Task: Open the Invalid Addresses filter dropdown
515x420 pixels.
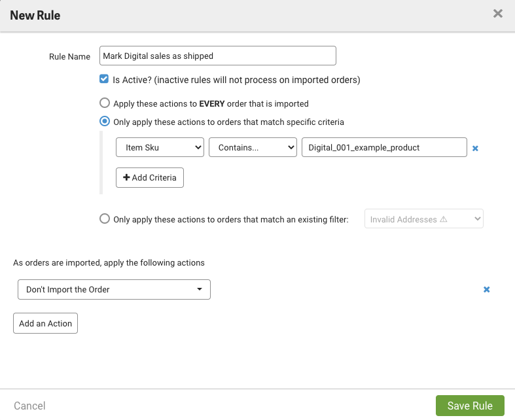Action: 424,219
